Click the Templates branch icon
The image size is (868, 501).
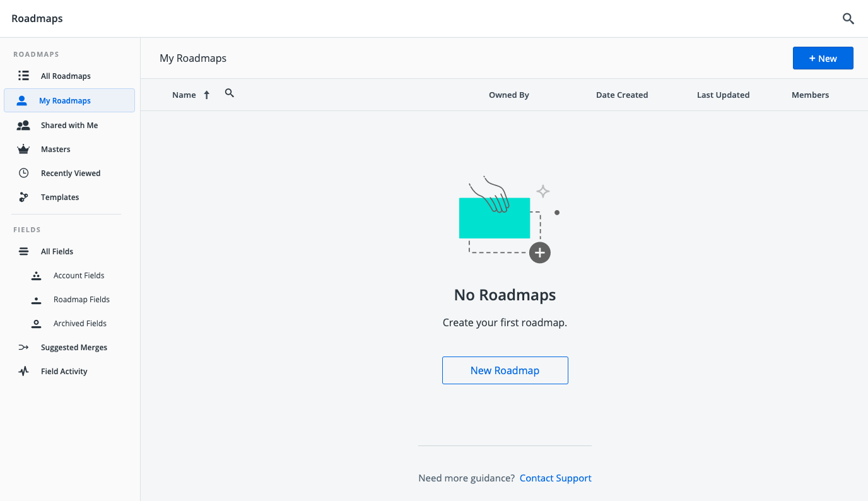click(23, 197)
